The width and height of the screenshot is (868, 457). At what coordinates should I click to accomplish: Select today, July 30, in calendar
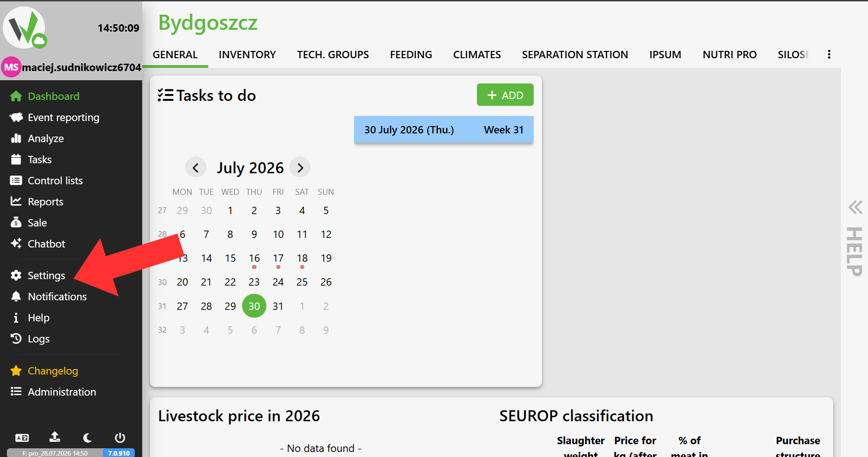(254, 306)
